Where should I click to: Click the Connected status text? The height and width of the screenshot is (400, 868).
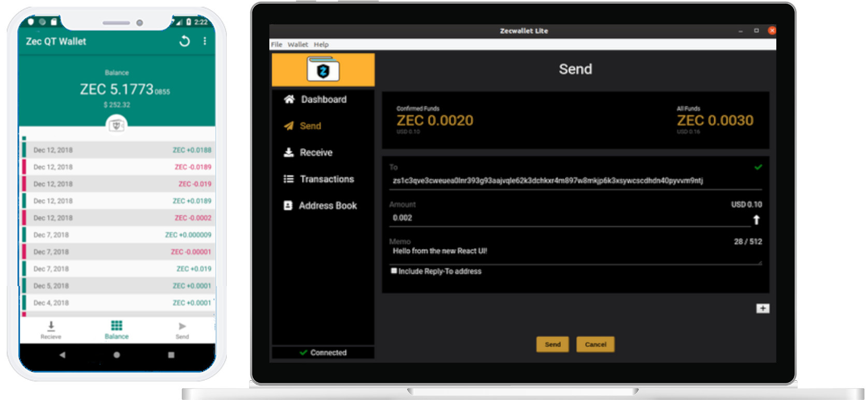tap(328, 353)
